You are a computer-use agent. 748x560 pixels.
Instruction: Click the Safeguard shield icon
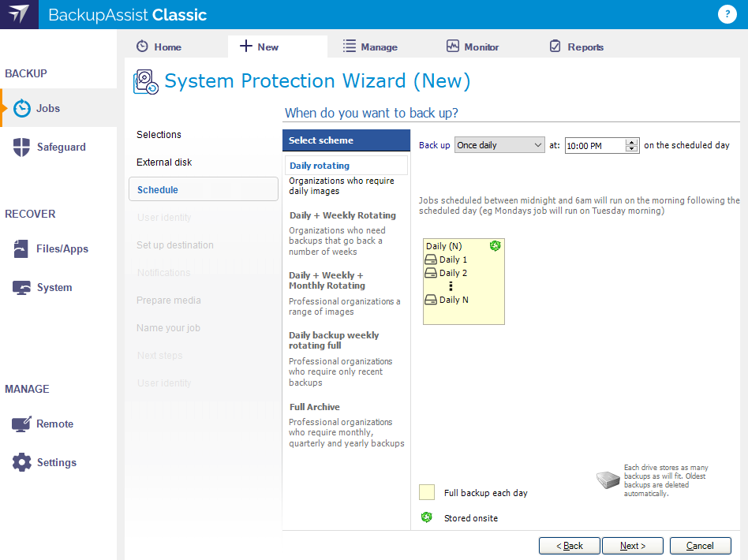(x=21, y=147)
